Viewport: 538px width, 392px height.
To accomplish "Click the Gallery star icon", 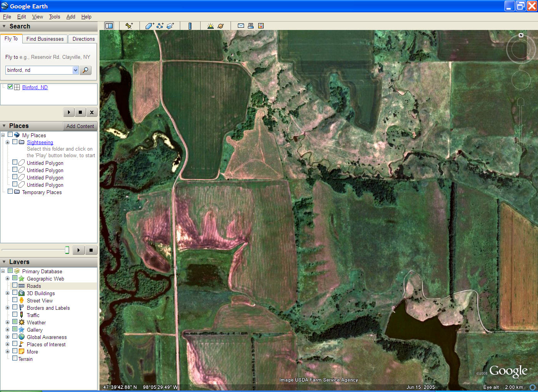I will tap(22, 330).
